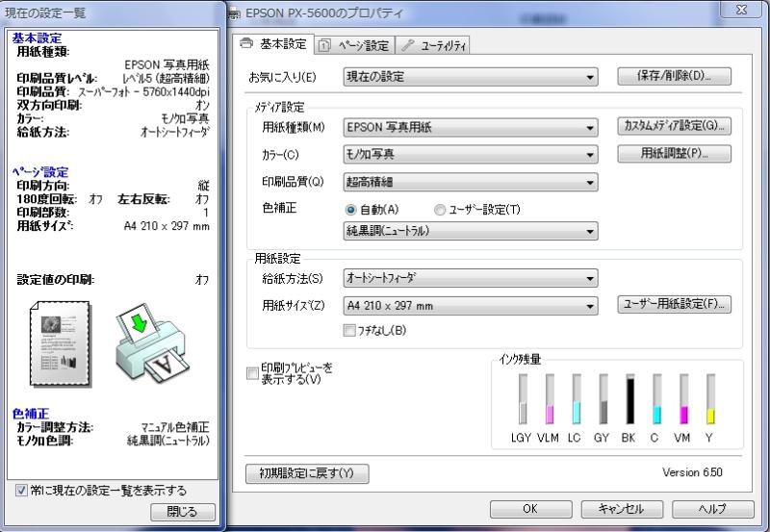Image resolution: width=770 pixels, height=532 pixels.
Task: Click the スーパーフォト - 5760x1440dpi value
Action: tap(143, 91)
